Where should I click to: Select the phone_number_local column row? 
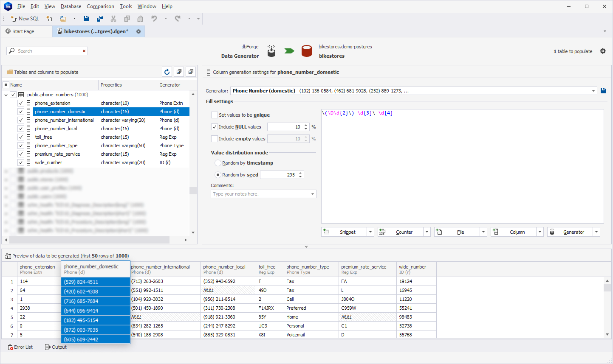(x=111, y=129)
